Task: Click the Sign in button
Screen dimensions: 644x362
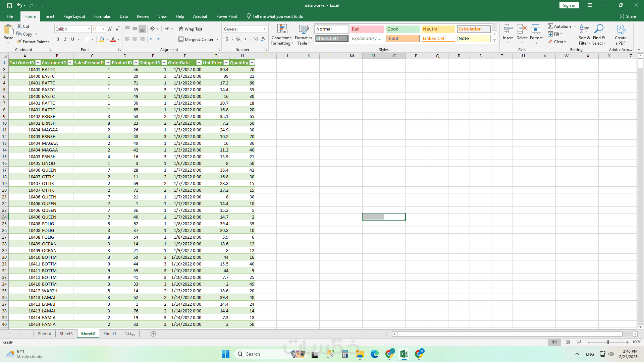Action: tap(569, 5)
